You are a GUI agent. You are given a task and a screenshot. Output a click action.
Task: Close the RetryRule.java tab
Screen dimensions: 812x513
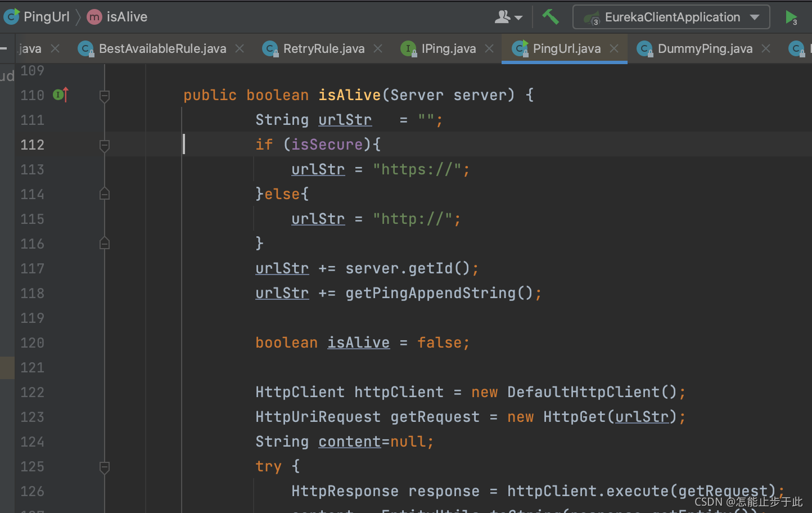click(x=378, y=49)
